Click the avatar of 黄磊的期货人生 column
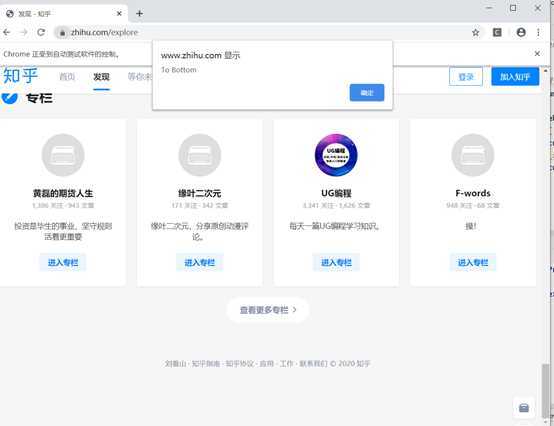The width and height of the screenshot is (554, 426). (x=63, y=155)
